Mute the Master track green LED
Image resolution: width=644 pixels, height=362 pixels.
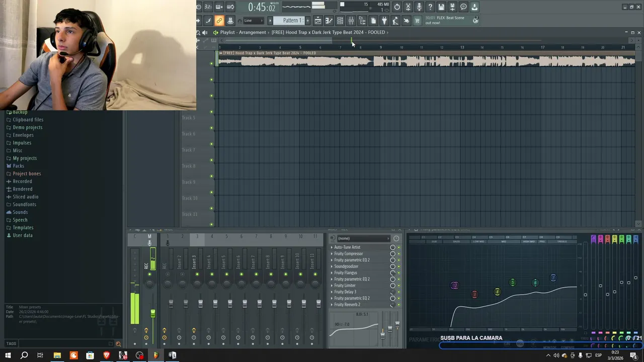[149, 275]
